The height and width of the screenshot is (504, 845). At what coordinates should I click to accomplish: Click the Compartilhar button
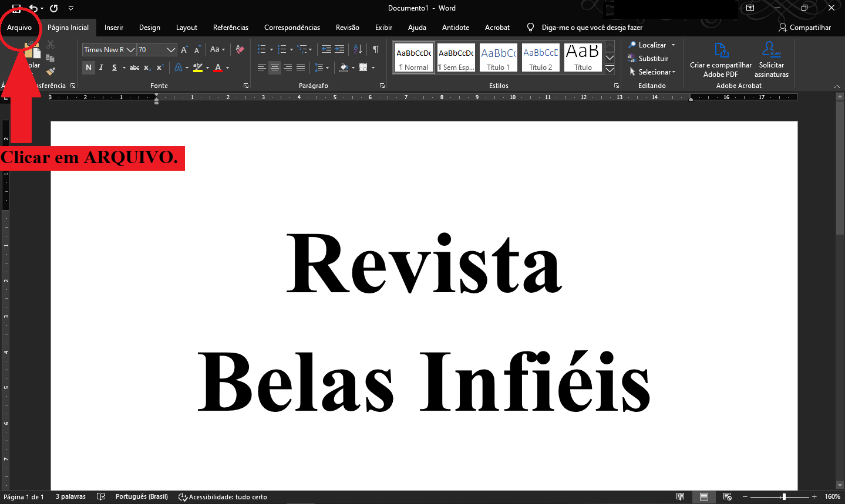pos(804,28)
